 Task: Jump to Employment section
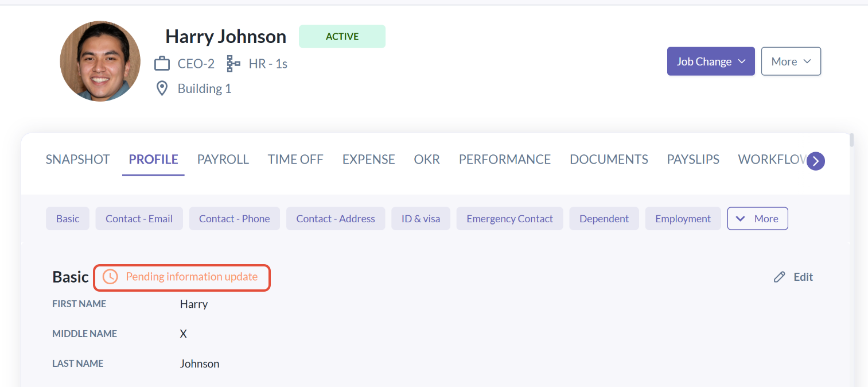click(683, 219)
